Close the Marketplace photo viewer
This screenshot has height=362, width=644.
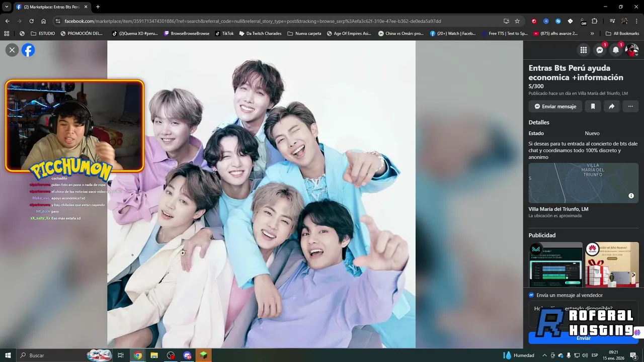12,50
